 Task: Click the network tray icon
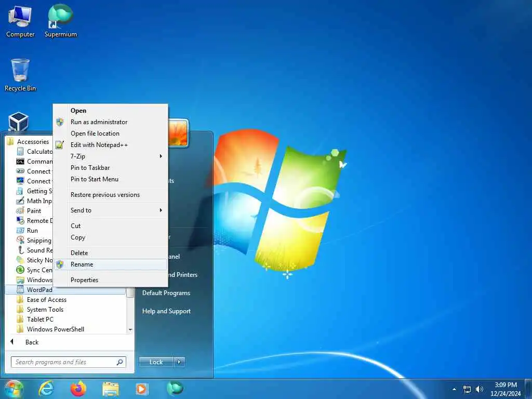[x=467, y=389]
